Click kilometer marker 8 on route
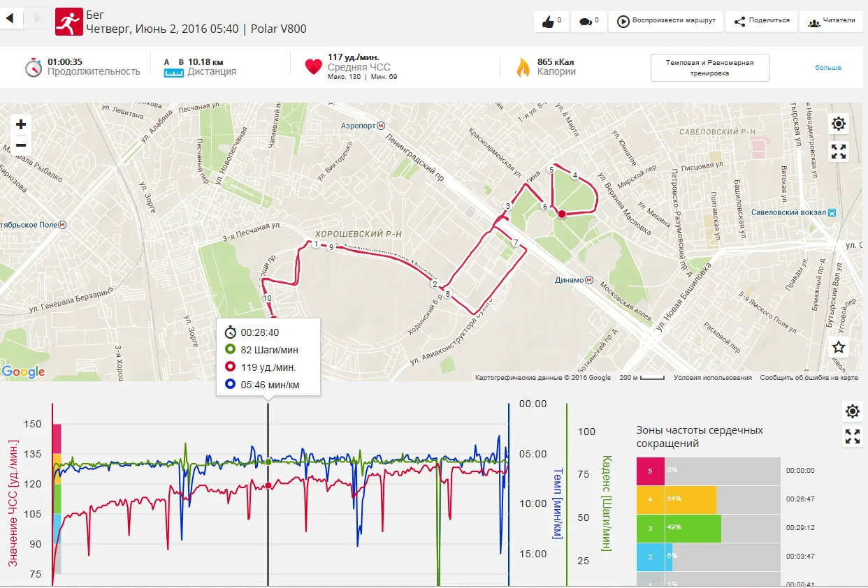This screenshot has height=588, width=868. coord(448,294)
